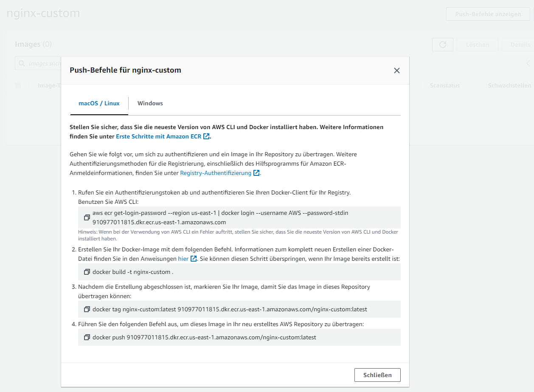This screenshot has width=534, height=392.
Task: Click the Push-Befehle anzeigen button
Action: pos(488,14)
